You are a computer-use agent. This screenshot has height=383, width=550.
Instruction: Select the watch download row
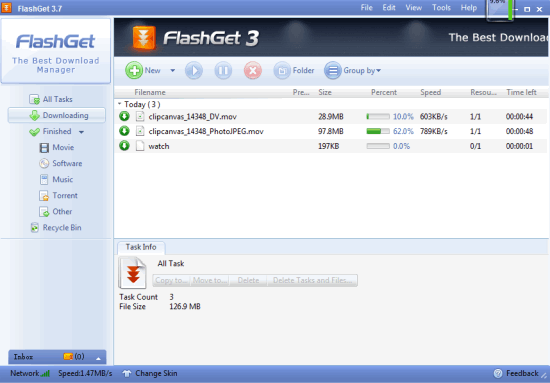[330, 146]
